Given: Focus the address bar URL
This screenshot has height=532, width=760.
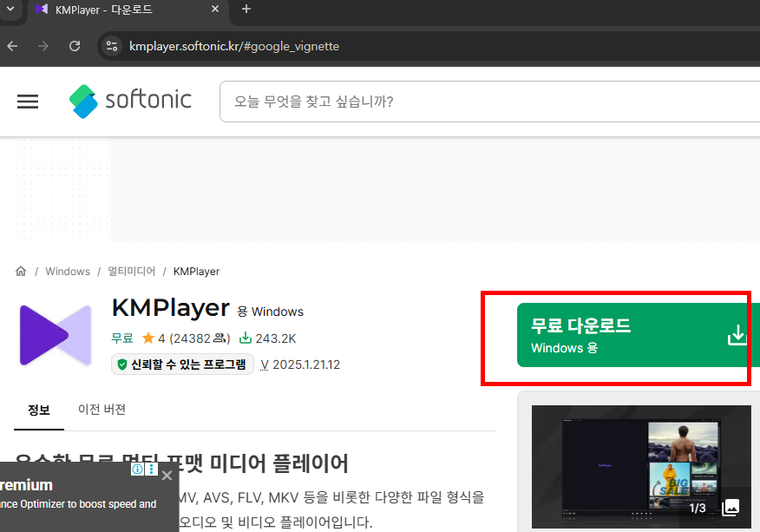Looking at the screenshot, I should (234, 46).
